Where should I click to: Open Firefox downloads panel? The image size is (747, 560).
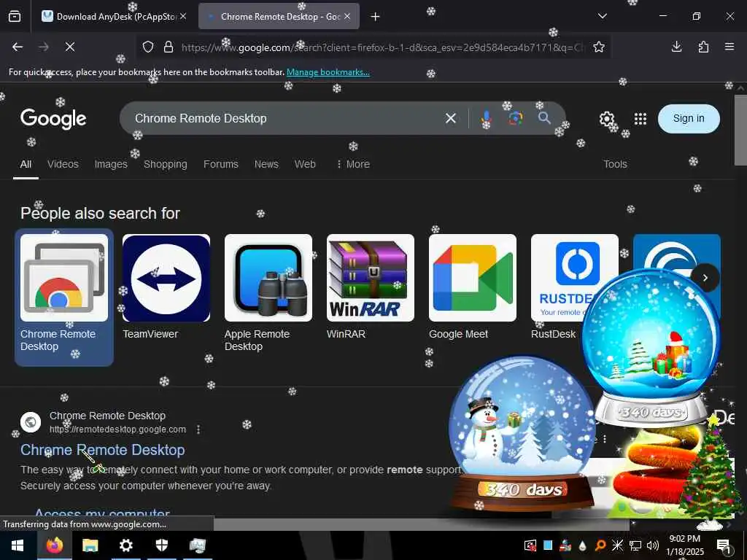pyautogui.click(x=676, y=47)
